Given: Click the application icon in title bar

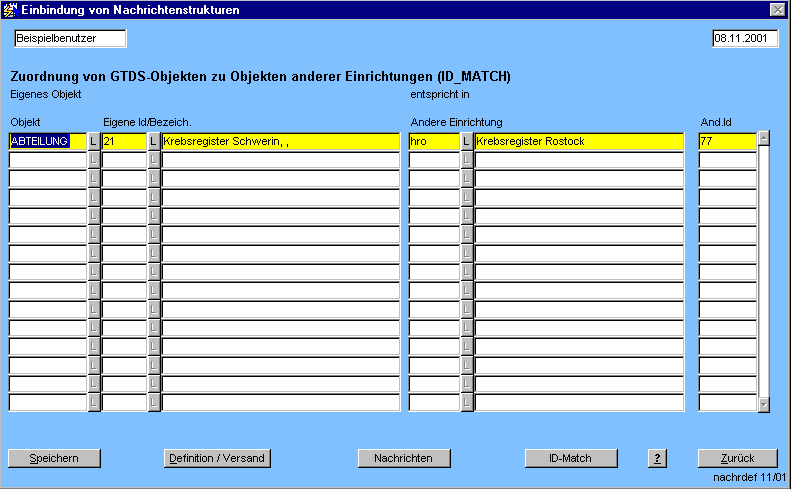Looking at the screenshot, I should (x=11, y=9).
